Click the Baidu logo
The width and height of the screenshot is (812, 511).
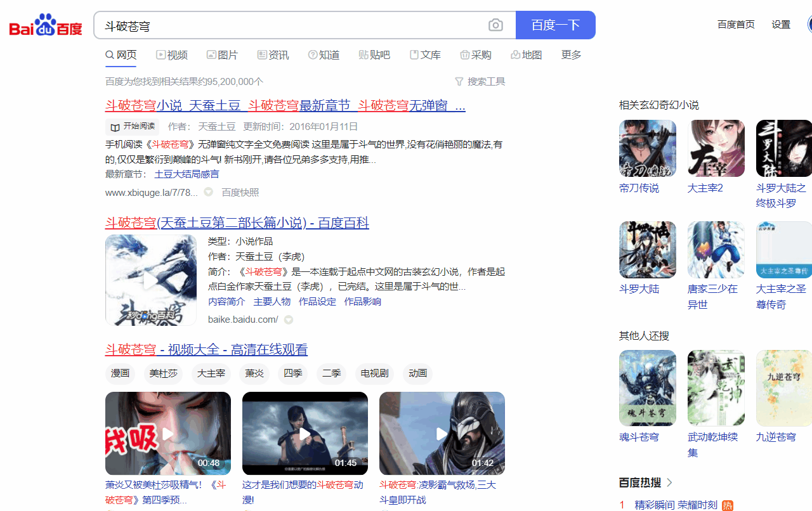coord(46,25)
